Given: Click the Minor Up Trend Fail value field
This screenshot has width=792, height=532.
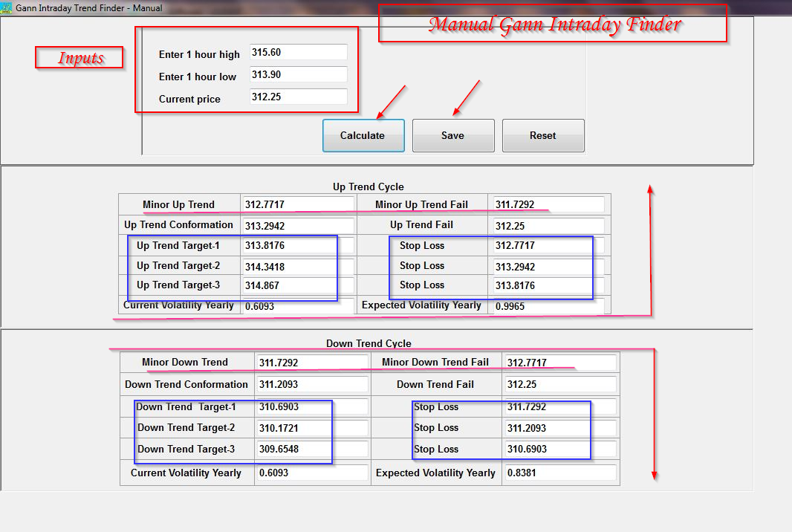Looking at the screenshot, I should pos(546,204).
